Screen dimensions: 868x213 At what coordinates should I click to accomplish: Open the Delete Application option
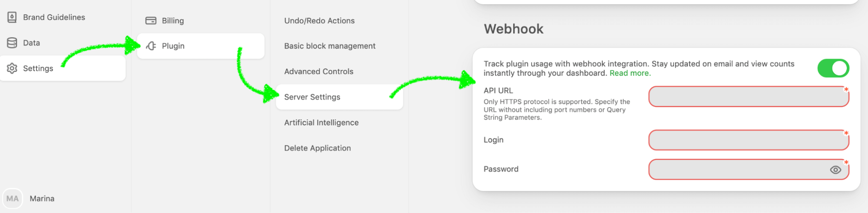coord(317,148)
